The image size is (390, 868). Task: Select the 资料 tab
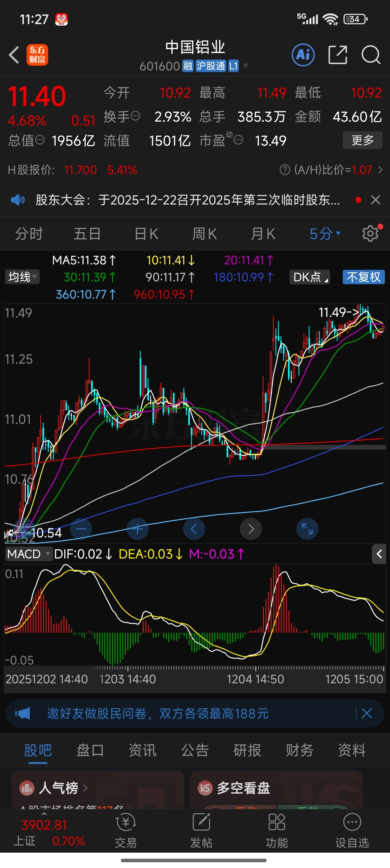[352, 750]
